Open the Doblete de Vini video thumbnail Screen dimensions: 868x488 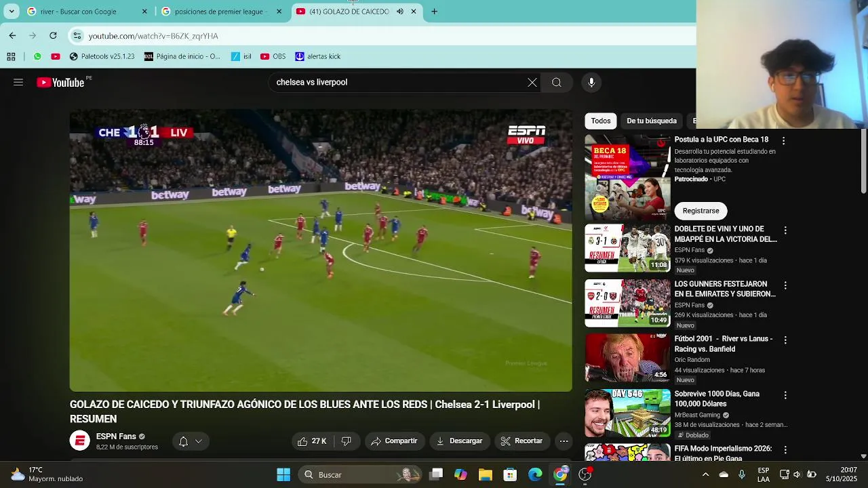[x=627, y=248]
